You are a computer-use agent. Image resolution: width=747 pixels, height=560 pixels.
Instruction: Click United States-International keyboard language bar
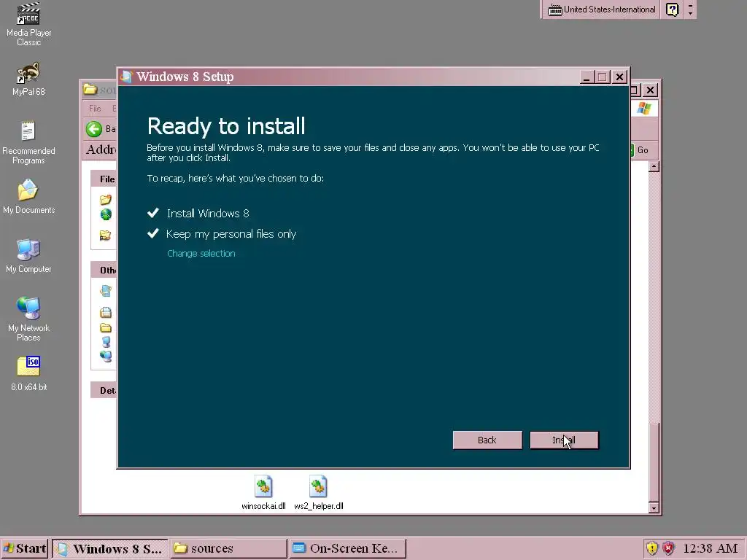click(601, 9)
